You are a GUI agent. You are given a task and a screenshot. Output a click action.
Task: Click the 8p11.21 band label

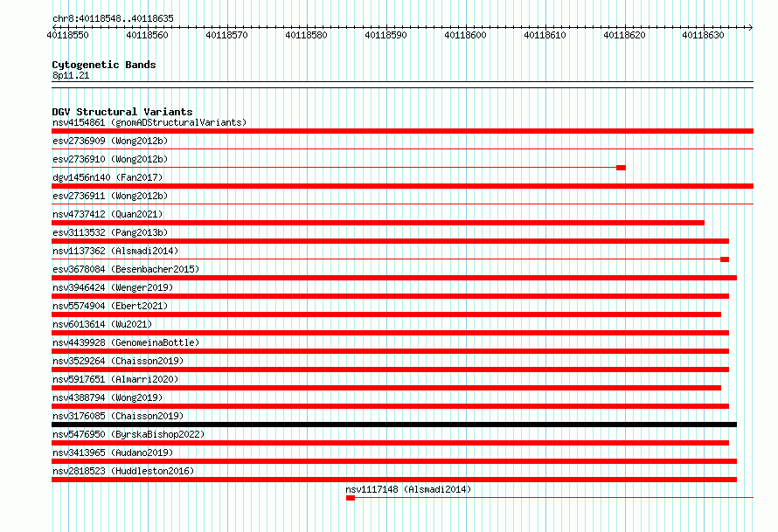click(71, 75)
